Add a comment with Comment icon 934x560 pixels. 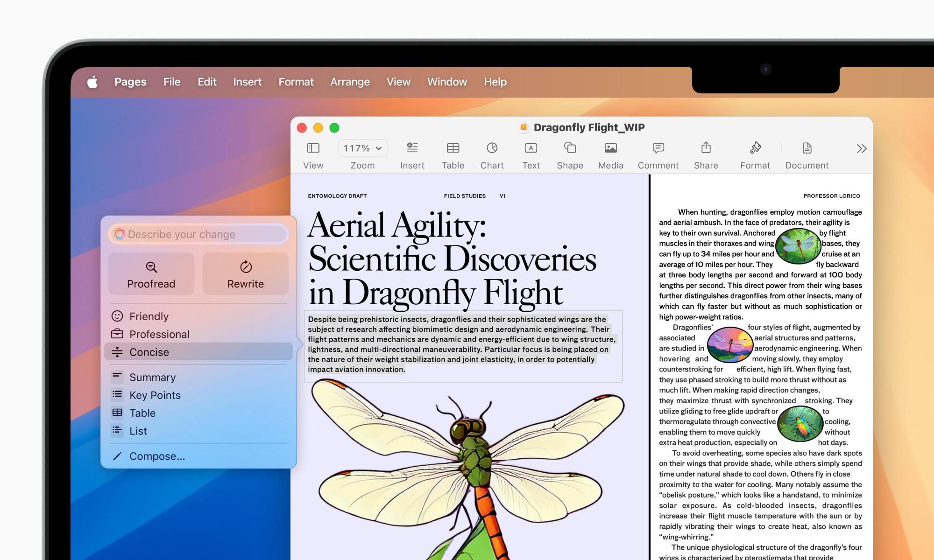[x=658, y=148]
